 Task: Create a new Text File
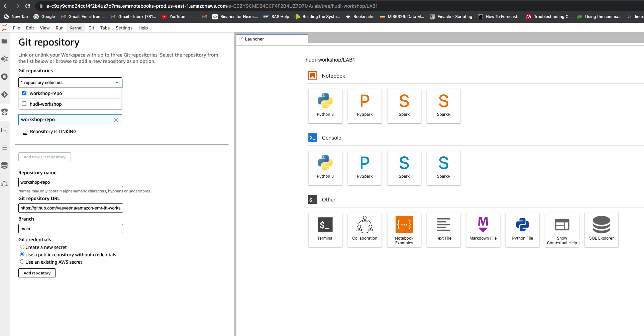coord(444,230)
